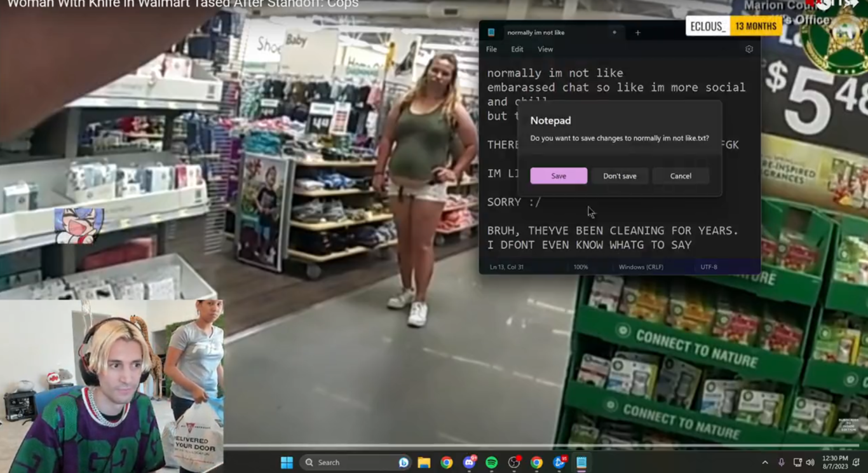
Task: Switch to OBS Studio in taskbar
Action: 514,462
